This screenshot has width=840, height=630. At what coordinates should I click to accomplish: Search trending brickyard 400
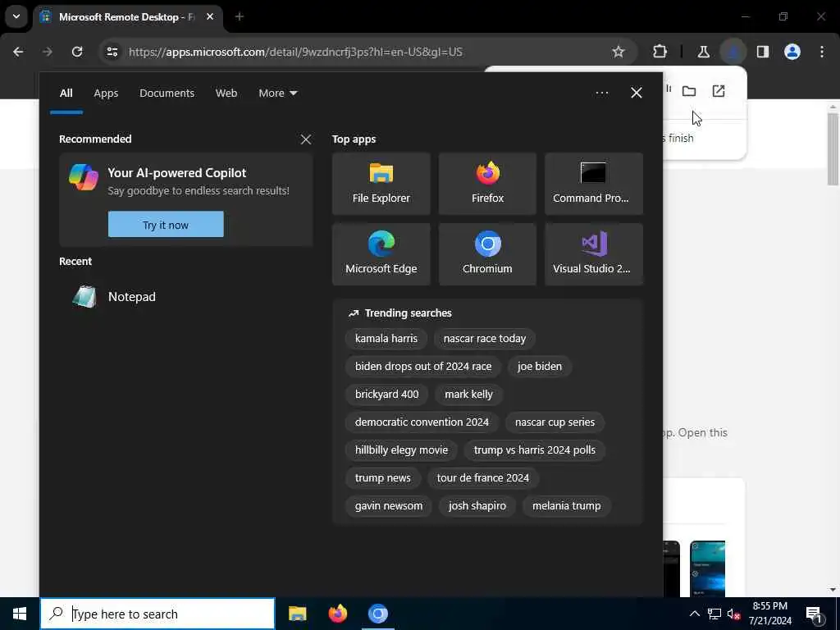click(x=387, y=395)
